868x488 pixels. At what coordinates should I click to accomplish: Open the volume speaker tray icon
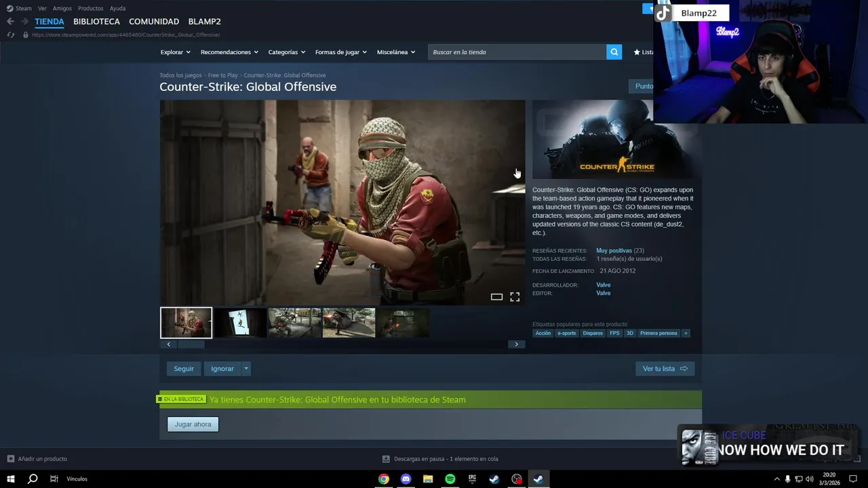click(x=810, y=479)
